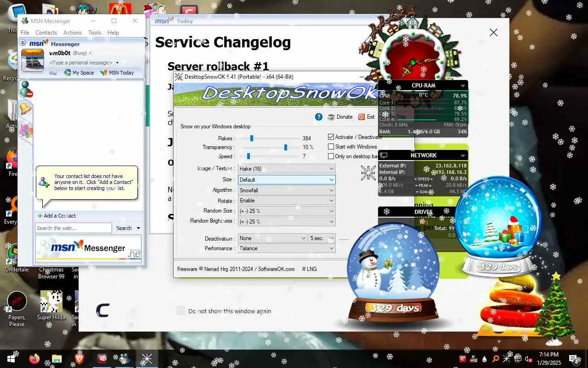This screenshot has width=588, height=368.
Task: Open the Algorithm dropdown showing Snowfall
Action: (287, 190)
